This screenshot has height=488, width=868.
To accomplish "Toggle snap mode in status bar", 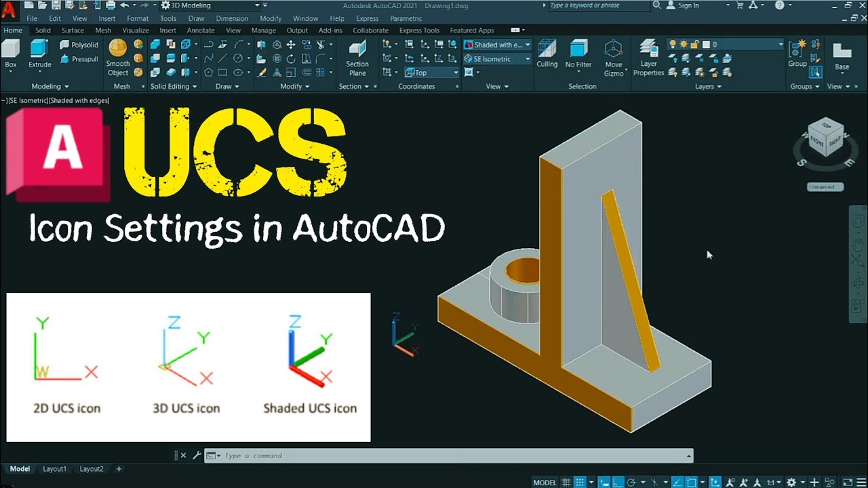I will [579, 482].
